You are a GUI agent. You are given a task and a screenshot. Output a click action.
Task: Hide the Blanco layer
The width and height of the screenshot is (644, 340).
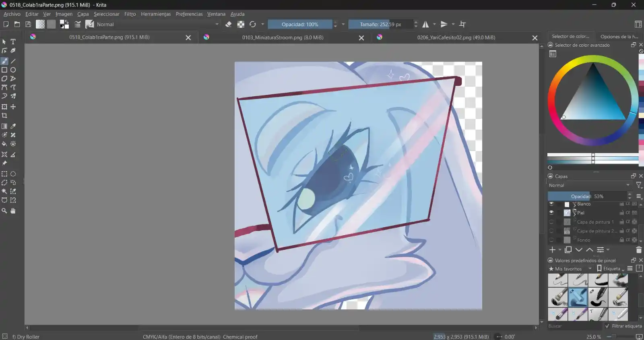click(551, 204)
